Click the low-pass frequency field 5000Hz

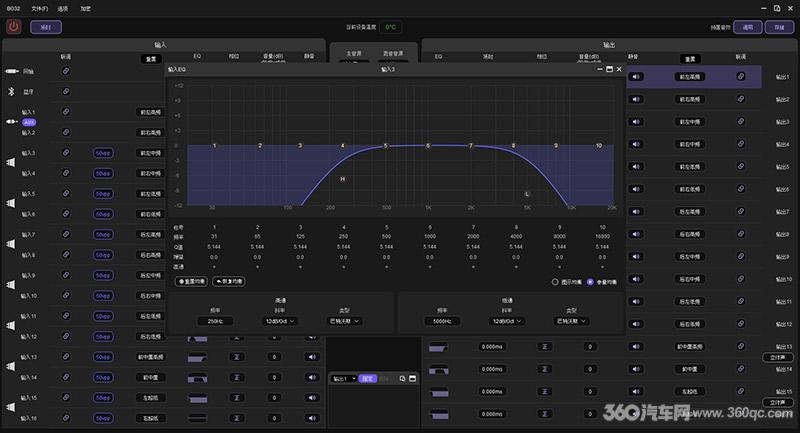click(442, 321)
